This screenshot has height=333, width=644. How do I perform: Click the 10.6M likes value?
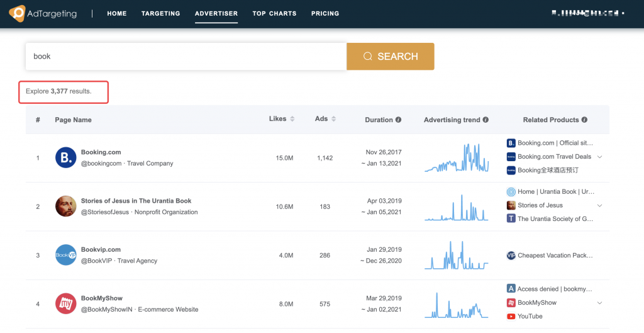285,206
